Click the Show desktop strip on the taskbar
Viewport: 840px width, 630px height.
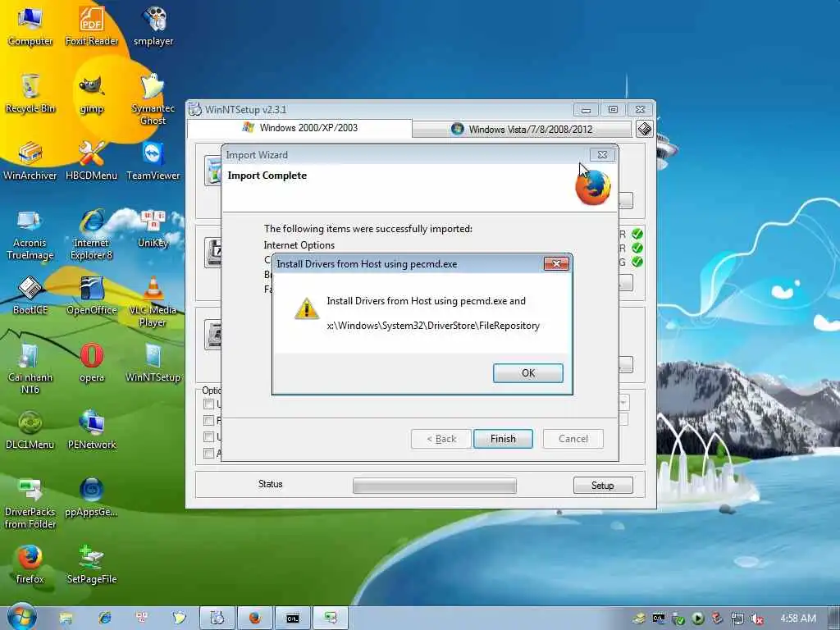tap(834, 619)
